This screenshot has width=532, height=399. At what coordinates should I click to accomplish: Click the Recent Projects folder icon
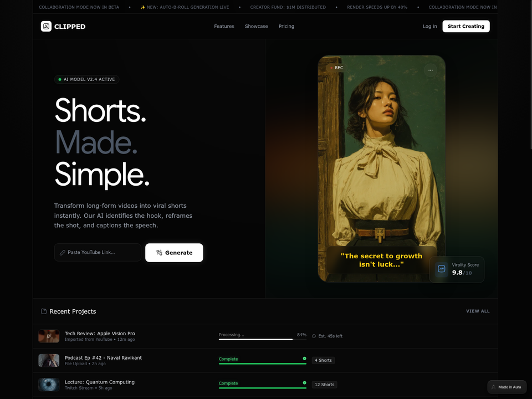pos(44,311)
